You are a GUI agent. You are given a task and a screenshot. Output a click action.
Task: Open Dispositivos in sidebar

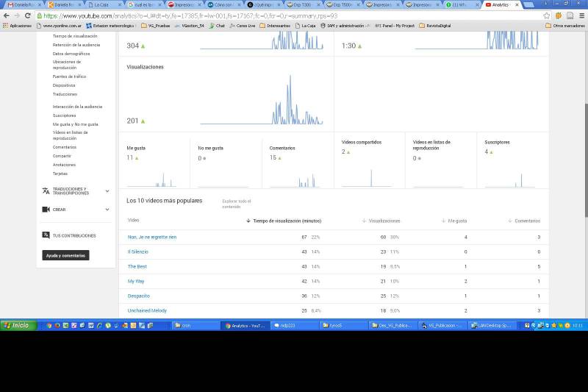[64, 85]
